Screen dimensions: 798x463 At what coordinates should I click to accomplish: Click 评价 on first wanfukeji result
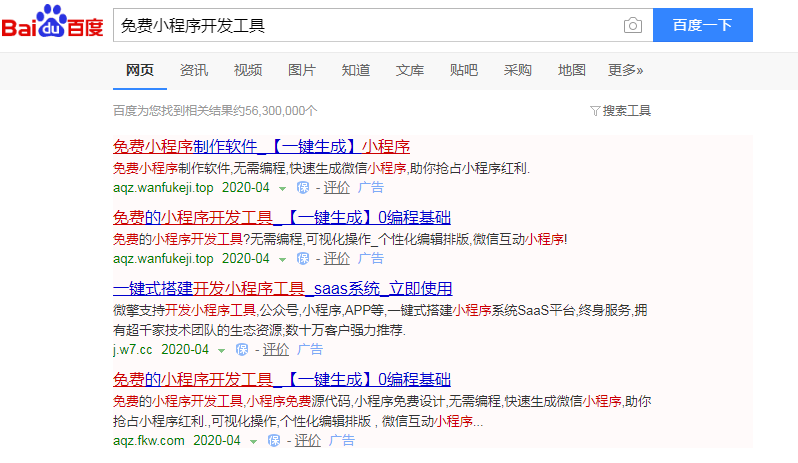(336, 188)
